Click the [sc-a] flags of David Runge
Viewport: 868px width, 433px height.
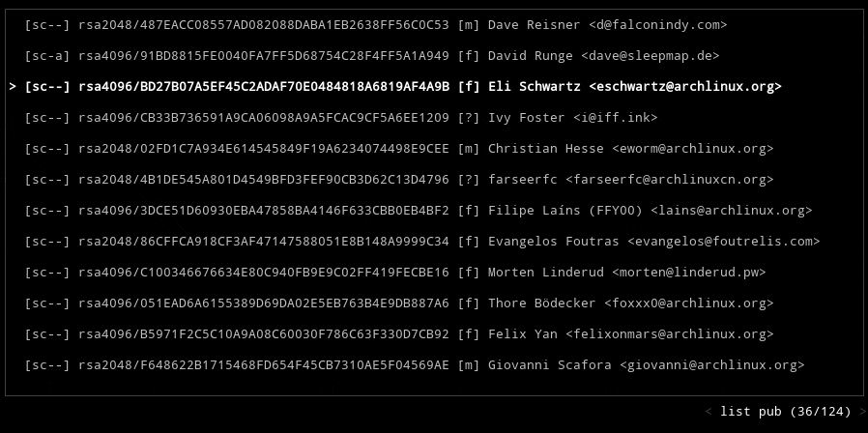pyautogui.click(x=47, y=56)
